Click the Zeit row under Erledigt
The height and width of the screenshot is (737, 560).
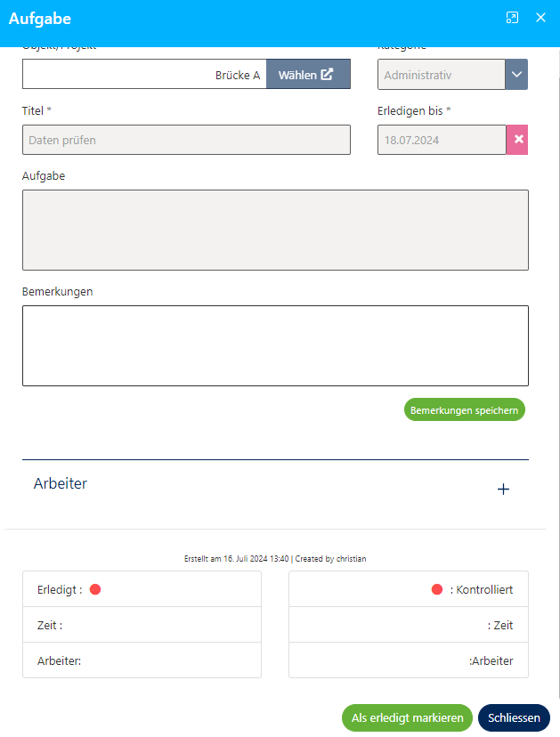142,625
